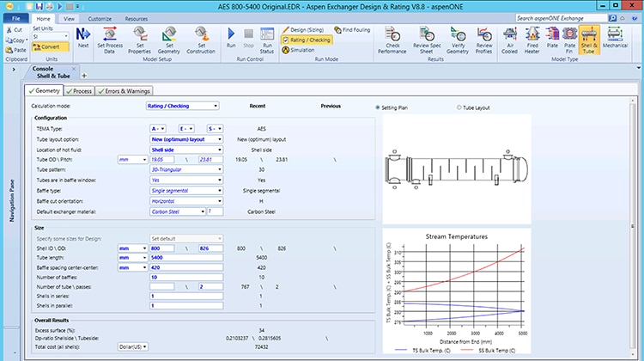Select Shell & Tube model type
This screenshot has width=644, height=361.
coord(589,40)
